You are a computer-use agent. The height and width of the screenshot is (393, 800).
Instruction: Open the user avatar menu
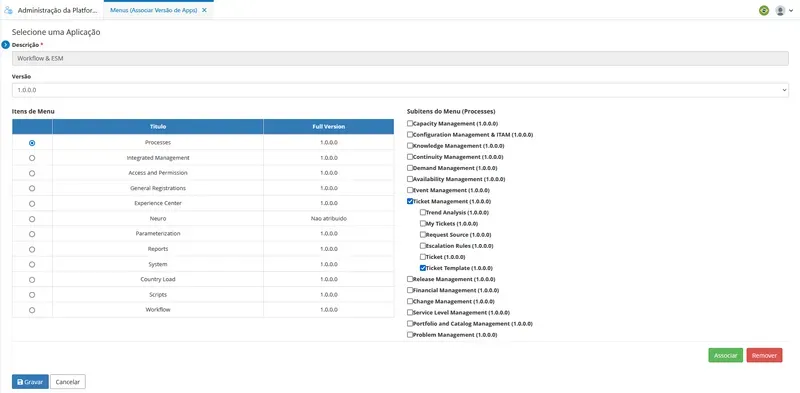[780, 10]
